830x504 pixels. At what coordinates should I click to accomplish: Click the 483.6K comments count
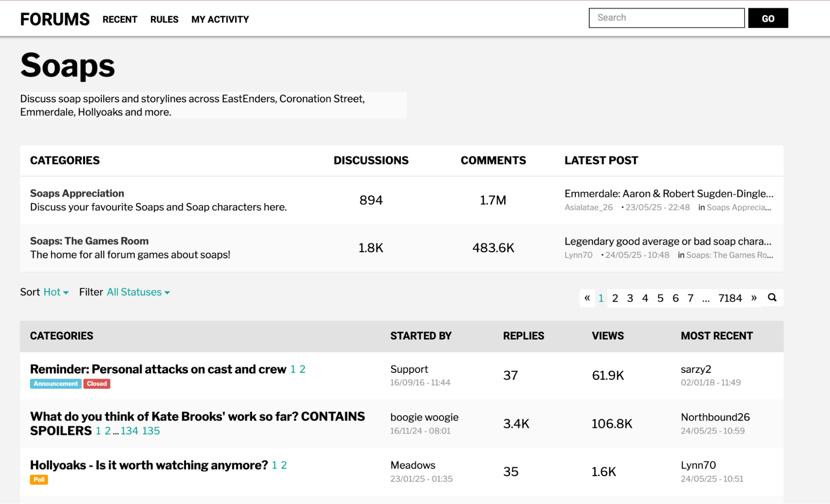(493, 248)
